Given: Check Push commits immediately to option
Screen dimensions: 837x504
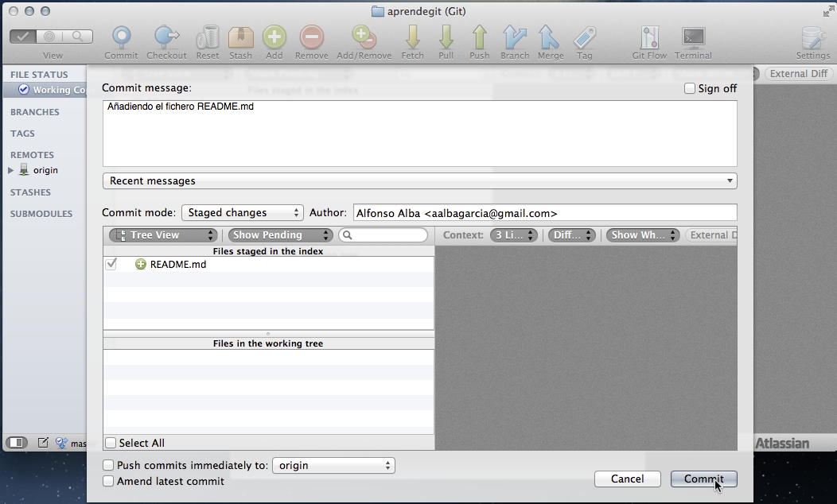Looking at the screenshot, I should click(x=108, y=466).
